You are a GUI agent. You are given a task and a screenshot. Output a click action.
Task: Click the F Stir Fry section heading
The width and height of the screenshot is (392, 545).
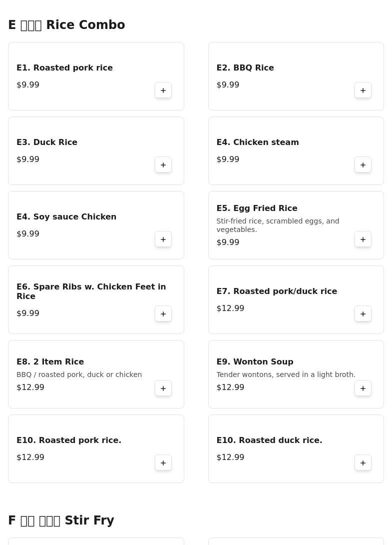[x=61, y=520]
